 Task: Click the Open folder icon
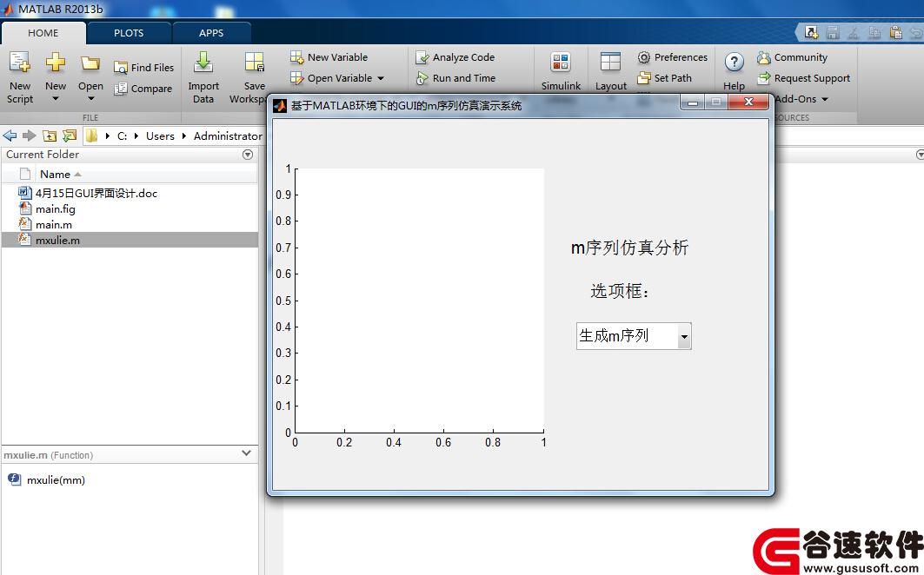[x=90, y=63]
